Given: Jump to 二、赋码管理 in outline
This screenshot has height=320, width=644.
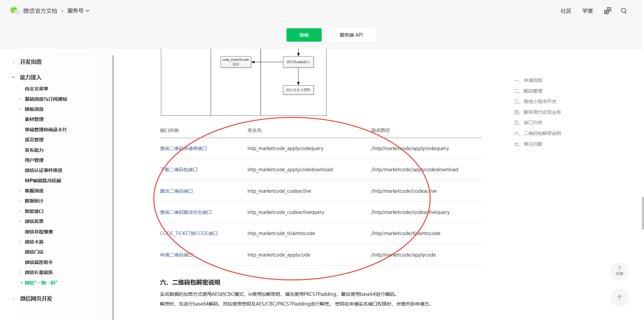Looking at the screenshot, I should point(528,91).
